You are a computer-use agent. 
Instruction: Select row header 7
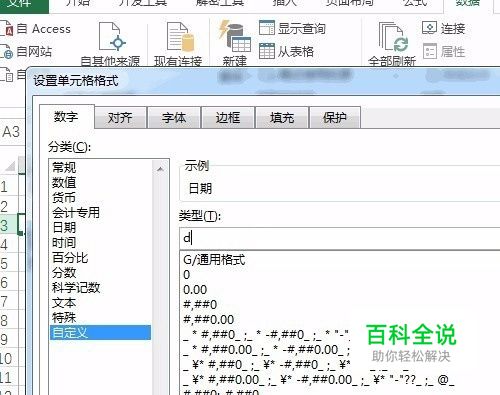point(9,301)
